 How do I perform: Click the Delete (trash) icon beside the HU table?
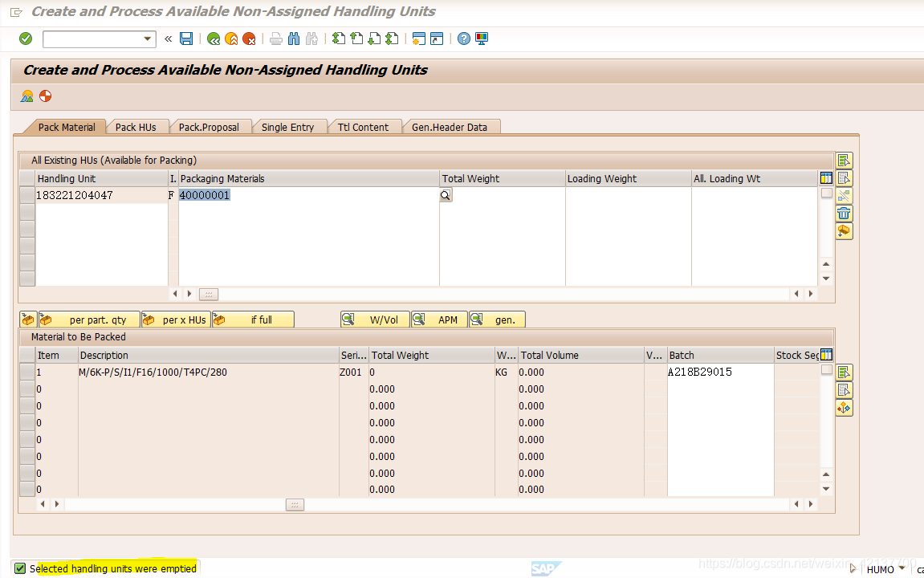tap(844, 213)
